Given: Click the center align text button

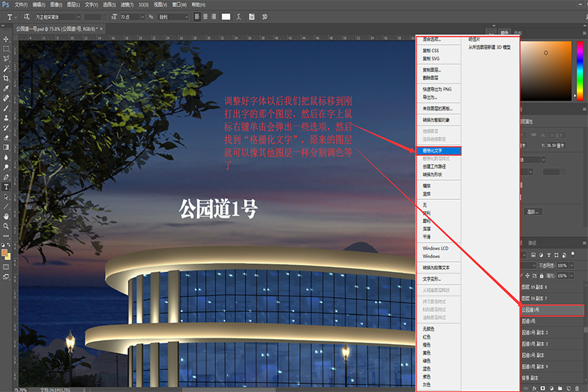Looking at the screenshot, I should (x=206, y=16).
